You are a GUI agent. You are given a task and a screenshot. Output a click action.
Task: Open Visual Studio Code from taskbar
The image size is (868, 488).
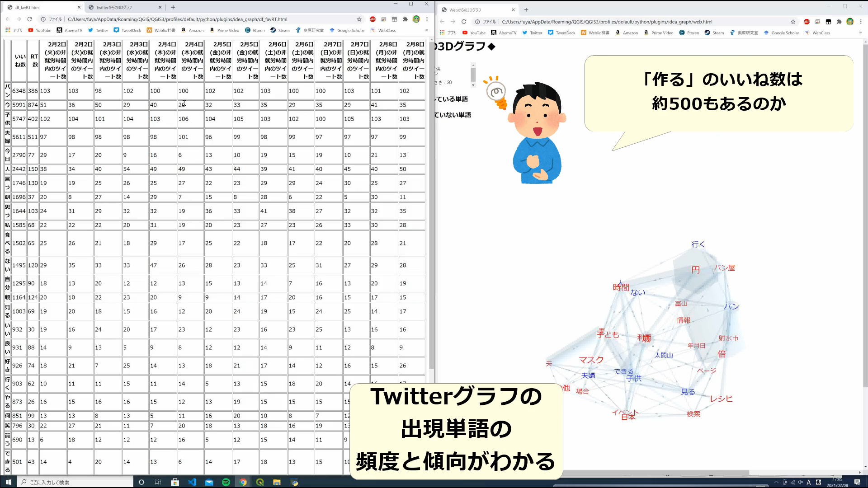pos(192,482)
